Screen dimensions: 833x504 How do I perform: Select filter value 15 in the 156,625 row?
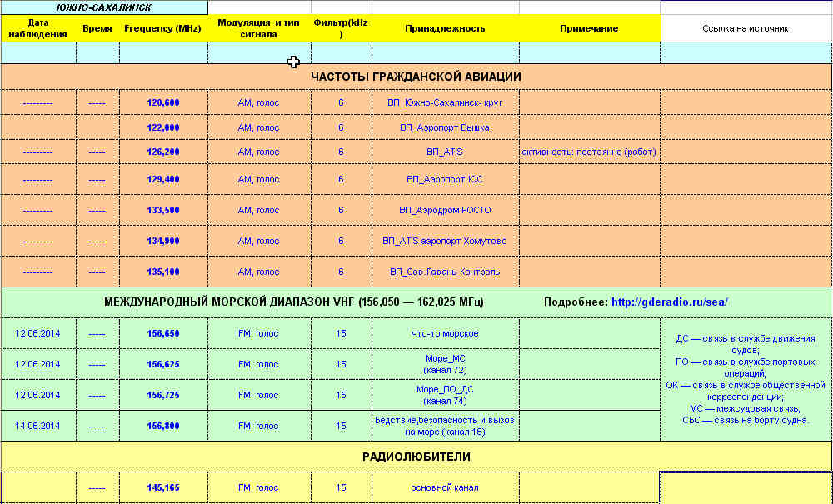coord(341,364)
